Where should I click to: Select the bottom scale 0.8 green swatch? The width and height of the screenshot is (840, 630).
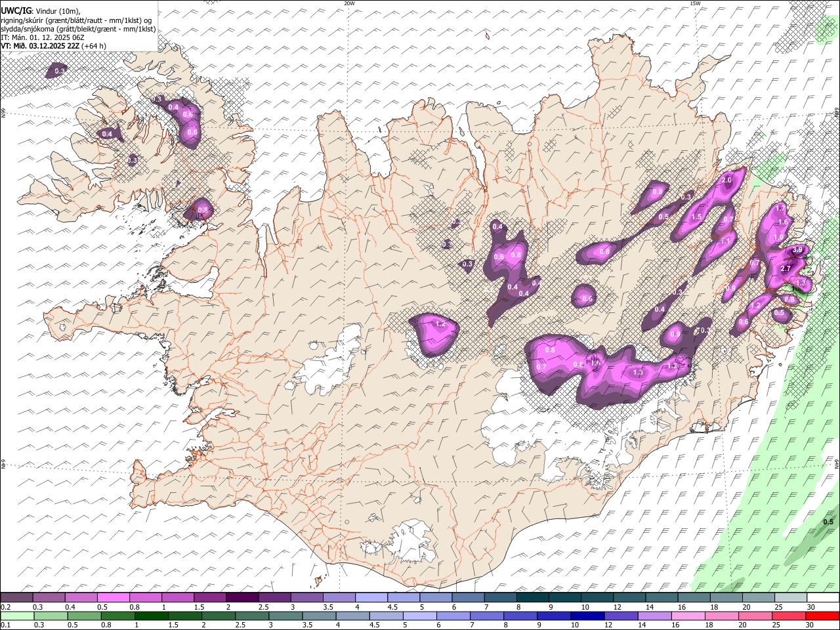(x=117, y=616)
